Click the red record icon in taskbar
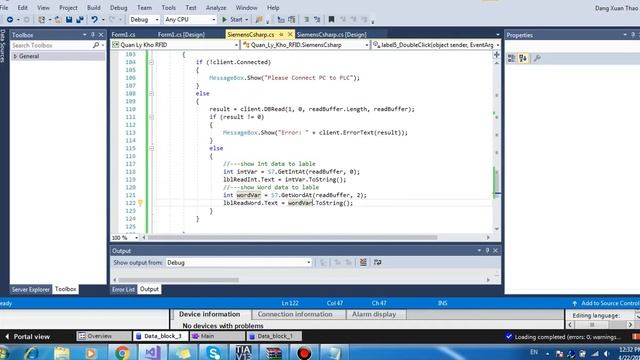 304,353
